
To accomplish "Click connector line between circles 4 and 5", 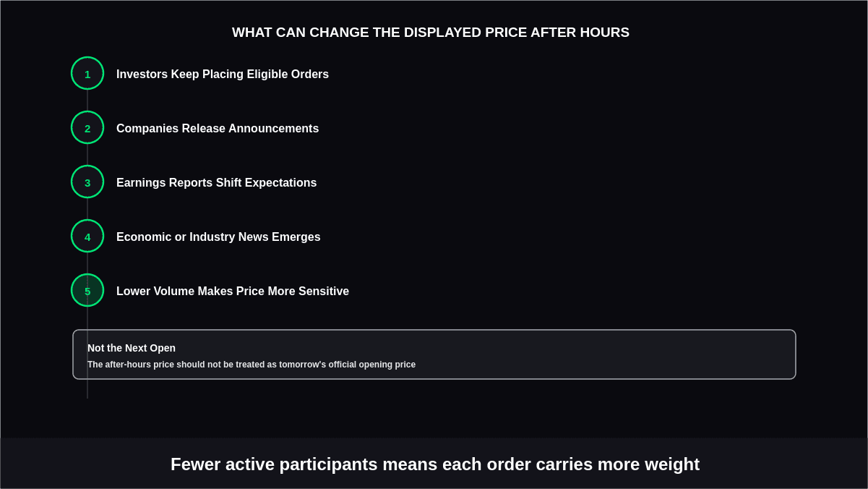I will (87, 263).
